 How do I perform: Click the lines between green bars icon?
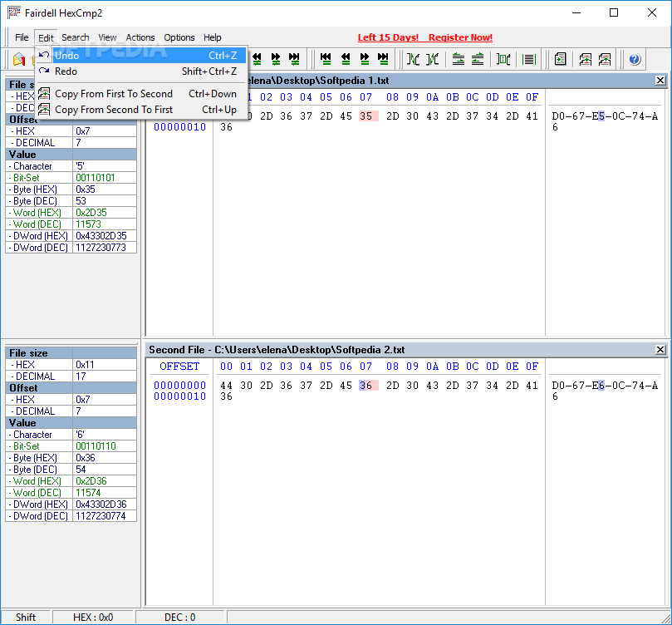pos(529,59)
